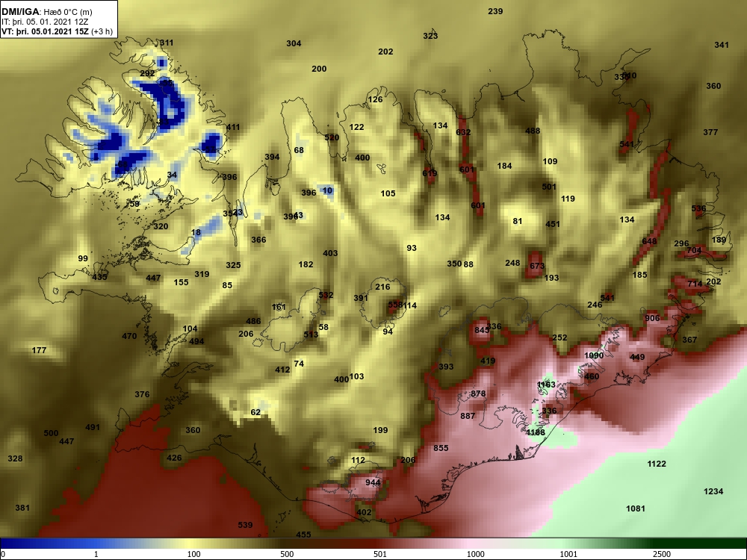The width and height of the screenshot is (747, 560).
Task: Click the map value 532
Action: [x=326, y=295]
